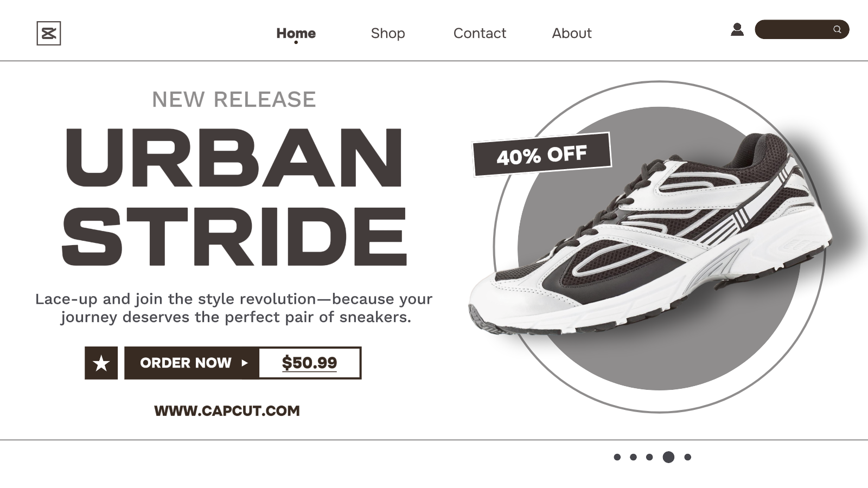Click the arrow beside ORDER NOW
868x488 pixels.
point(245,363)
